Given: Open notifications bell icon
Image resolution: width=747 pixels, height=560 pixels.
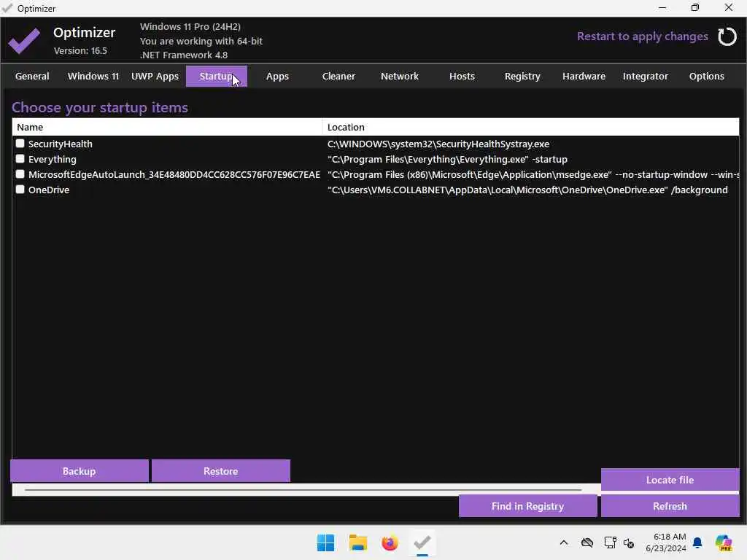Looking at the screenshot, I should point(697,542).
